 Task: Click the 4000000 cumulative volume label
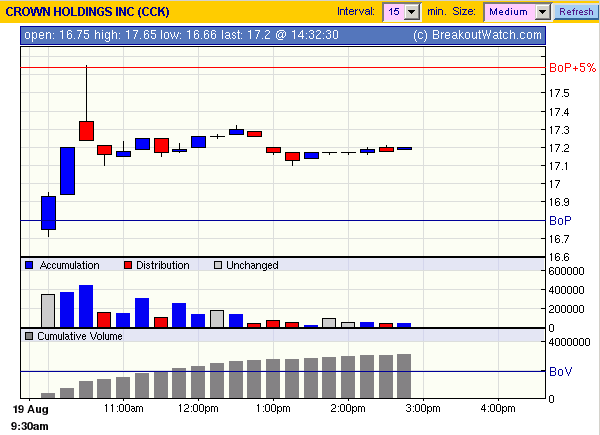[x=569, y=342]
